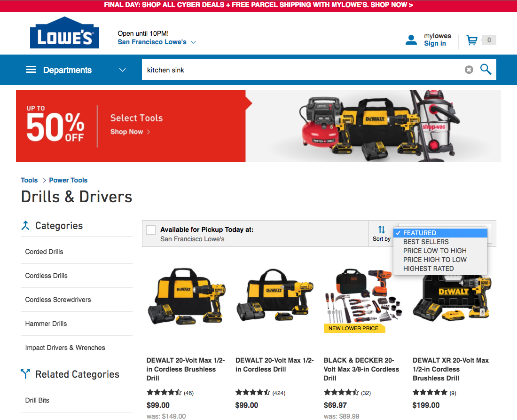Click the Lowe's logo

(x=65, y=32)
